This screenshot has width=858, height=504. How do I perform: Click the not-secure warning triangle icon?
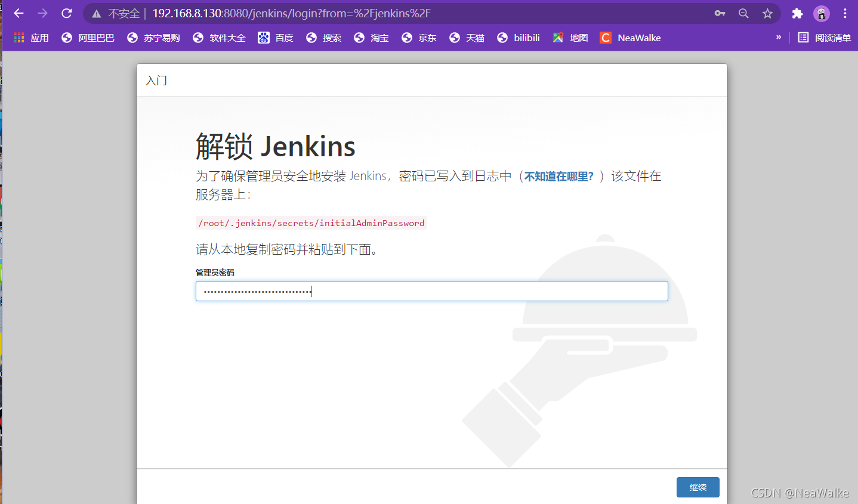(x=97, y=14)
